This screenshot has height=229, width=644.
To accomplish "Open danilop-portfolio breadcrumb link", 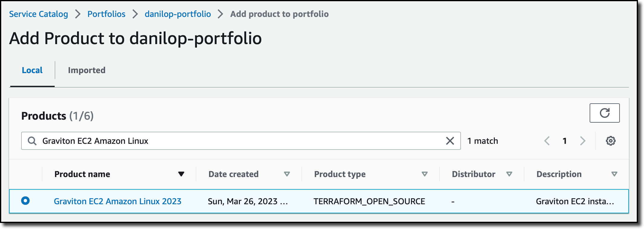I will [x=178, y=14].
